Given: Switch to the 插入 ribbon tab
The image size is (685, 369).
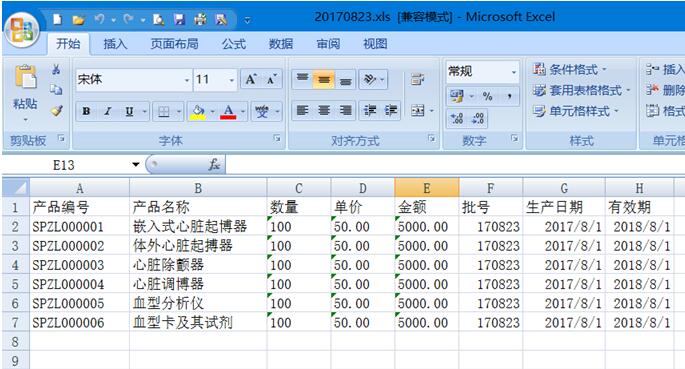Looking at the screenshot, I should point(115,44).
